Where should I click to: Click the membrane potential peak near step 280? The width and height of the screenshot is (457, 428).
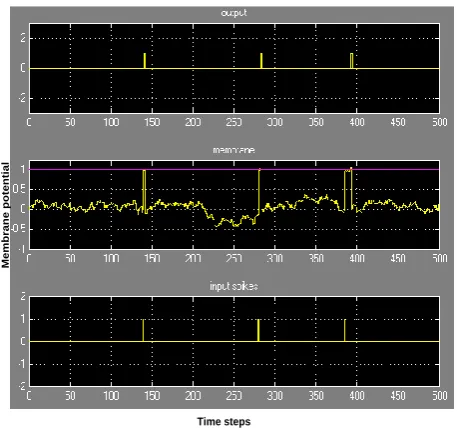[259, 192]
